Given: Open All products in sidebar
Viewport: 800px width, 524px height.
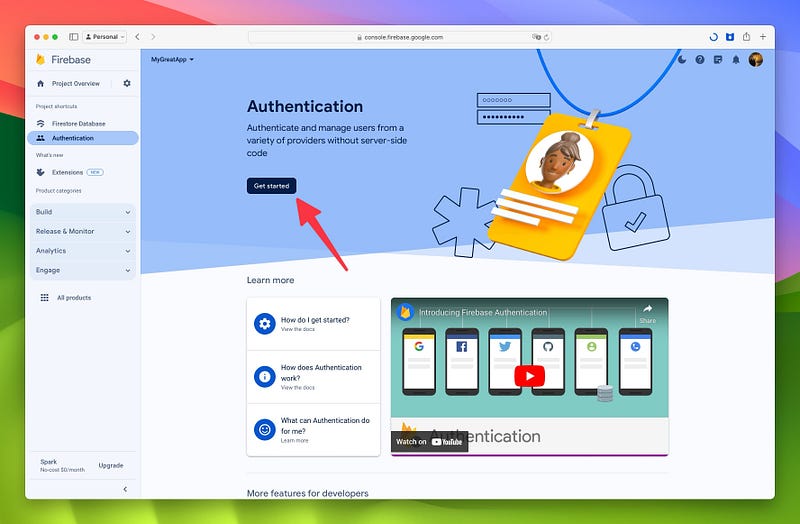Looking at the screenshot, I should point(74,297).
